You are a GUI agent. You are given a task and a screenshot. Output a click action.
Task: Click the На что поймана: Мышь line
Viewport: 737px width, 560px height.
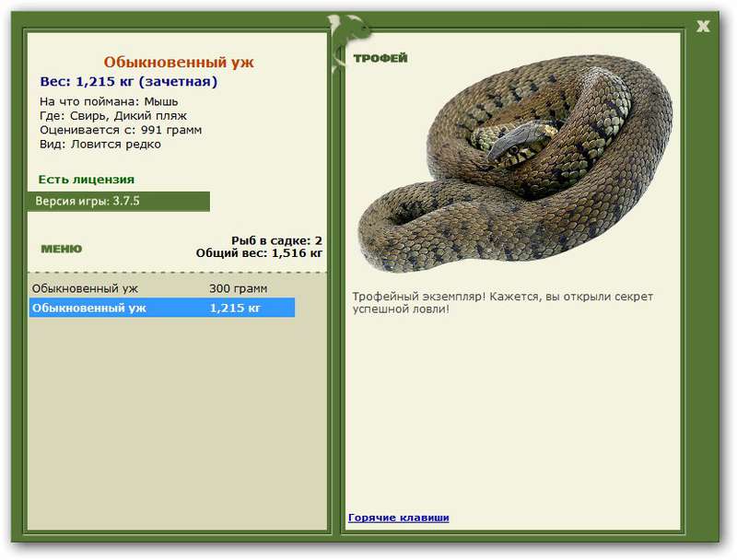click(109, 101)
